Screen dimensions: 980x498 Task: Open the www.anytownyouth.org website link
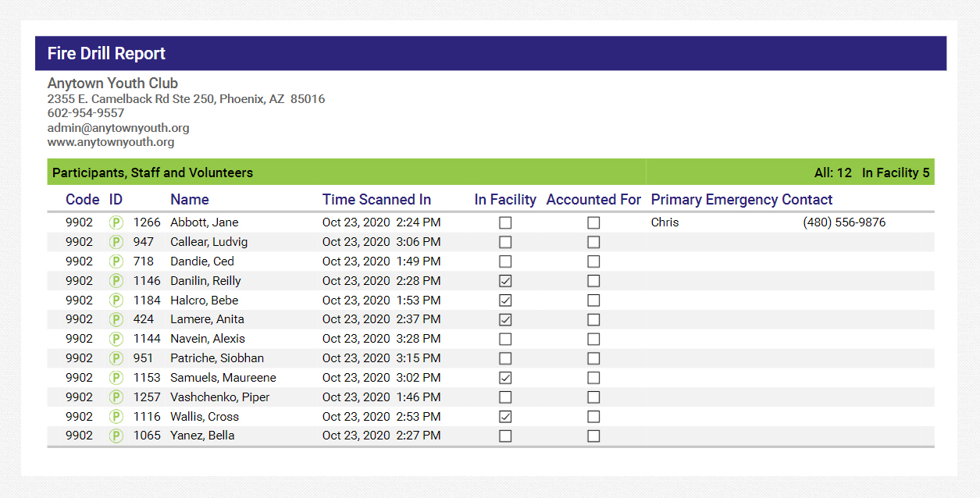click(111, 142)
